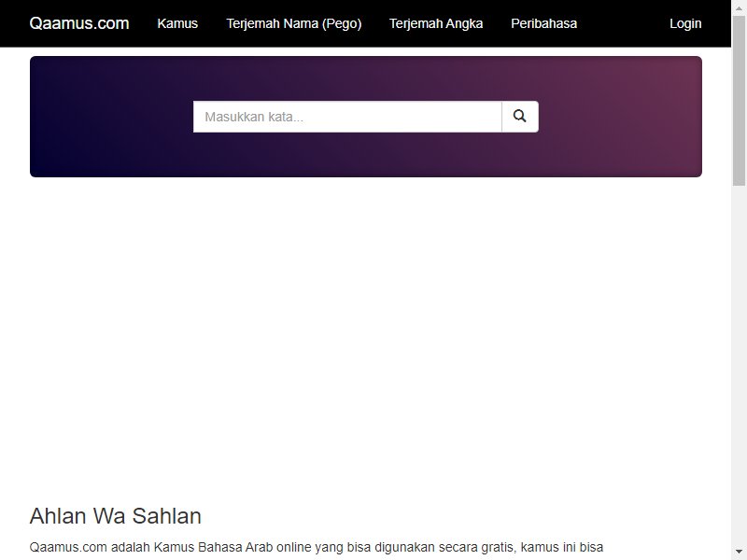Focus the Masukkan kata search field

click(x=347, y=117)
